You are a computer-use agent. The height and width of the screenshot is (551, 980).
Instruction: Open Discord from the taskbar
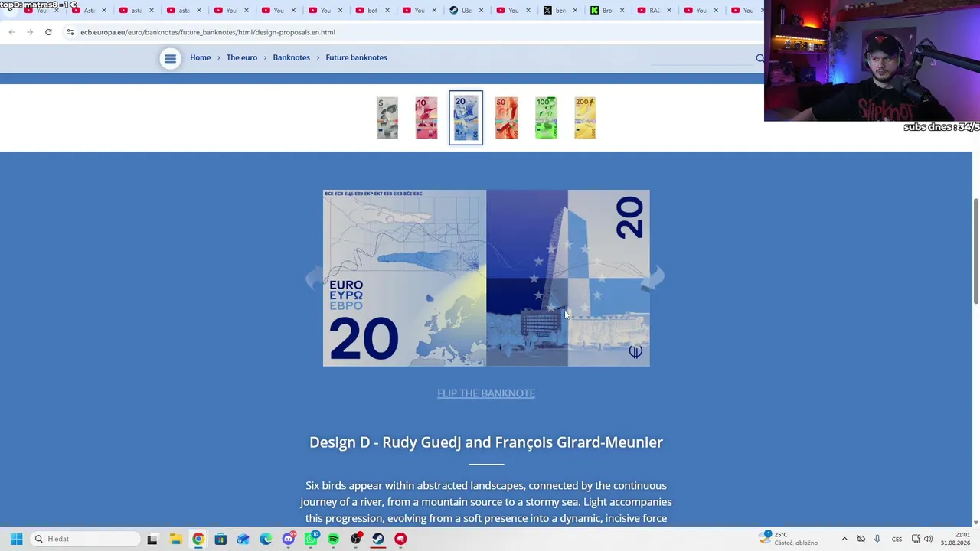tap(289, 539)
